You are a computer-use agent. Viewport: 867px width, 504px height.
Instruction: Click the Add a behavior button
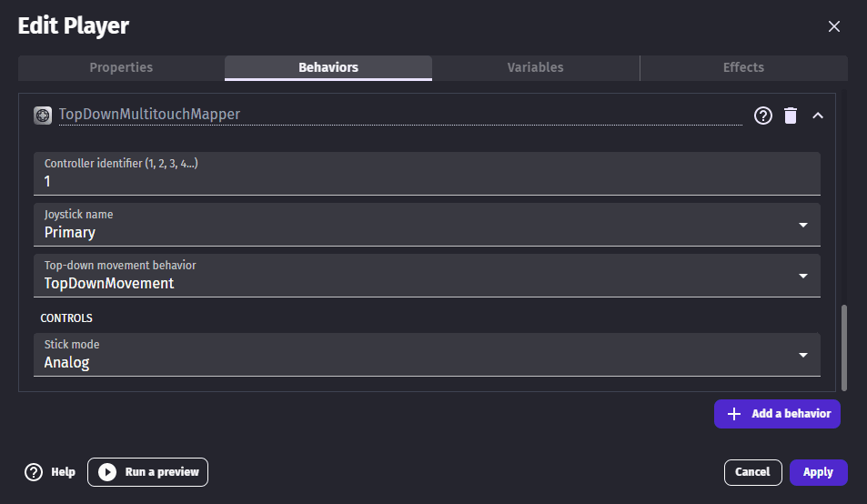coord(777,414)
